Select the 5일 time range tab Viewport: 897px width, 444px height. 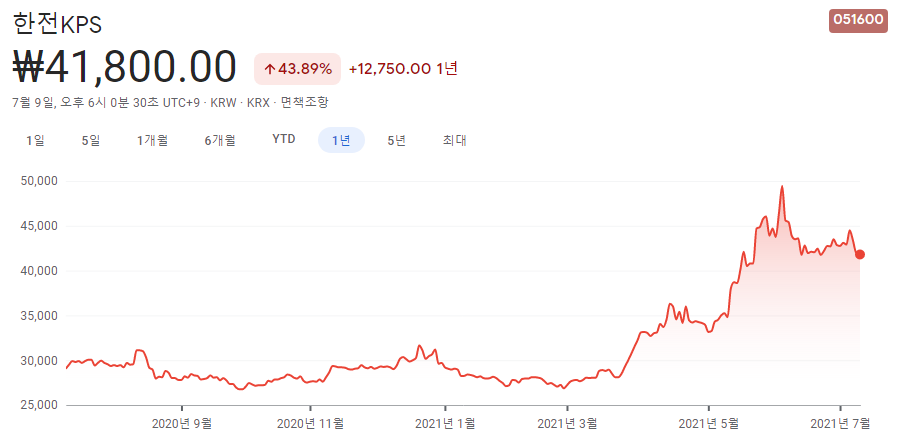click(91, 140)
